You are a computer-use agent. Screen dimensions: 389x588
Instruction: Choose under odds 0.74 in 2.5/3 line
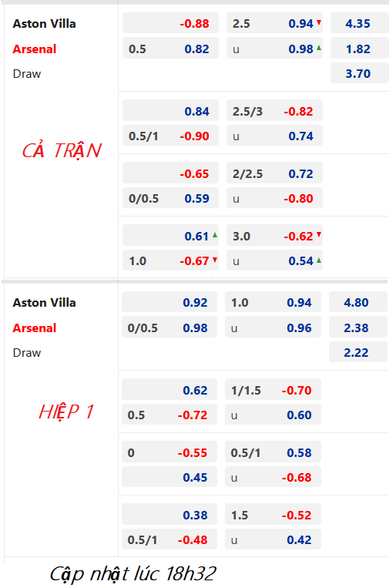(274, 136)
